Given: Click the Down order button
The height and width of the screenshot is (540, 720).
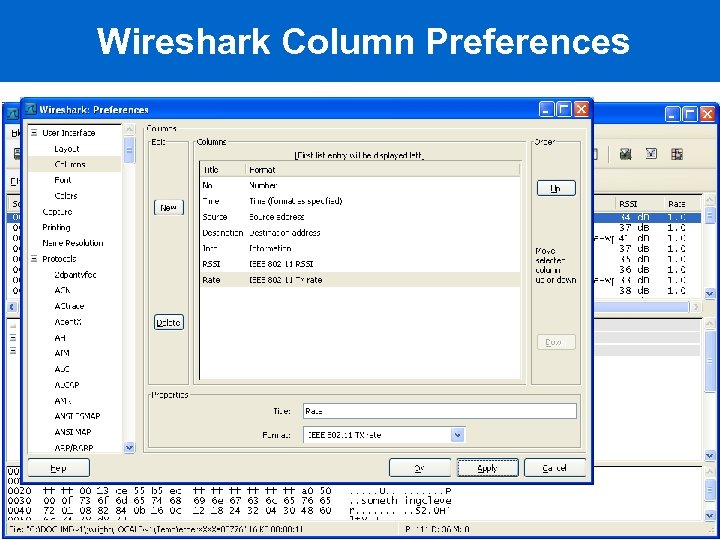Looking at the screenshot, I should click(x=556, y=342).
